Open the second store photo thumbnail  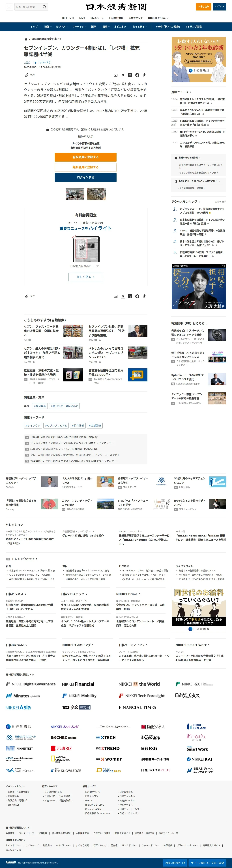click(96, 194)
